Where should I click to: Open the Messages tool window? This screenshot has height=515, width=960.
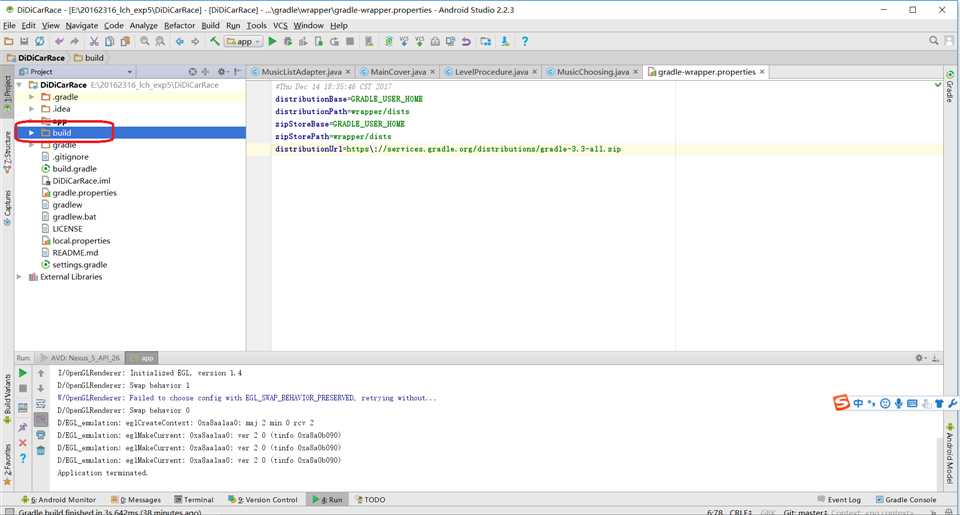pyautogui.click(x=136, y=500)
